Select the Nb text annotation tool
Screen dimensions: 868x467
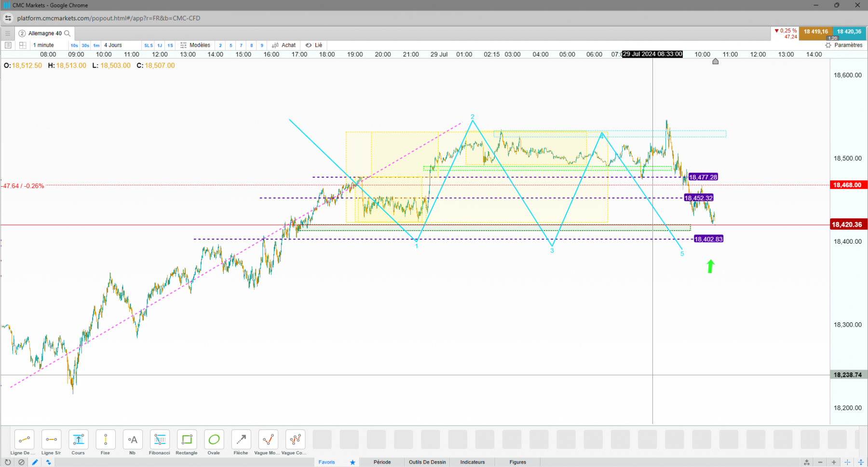point(132,442)
